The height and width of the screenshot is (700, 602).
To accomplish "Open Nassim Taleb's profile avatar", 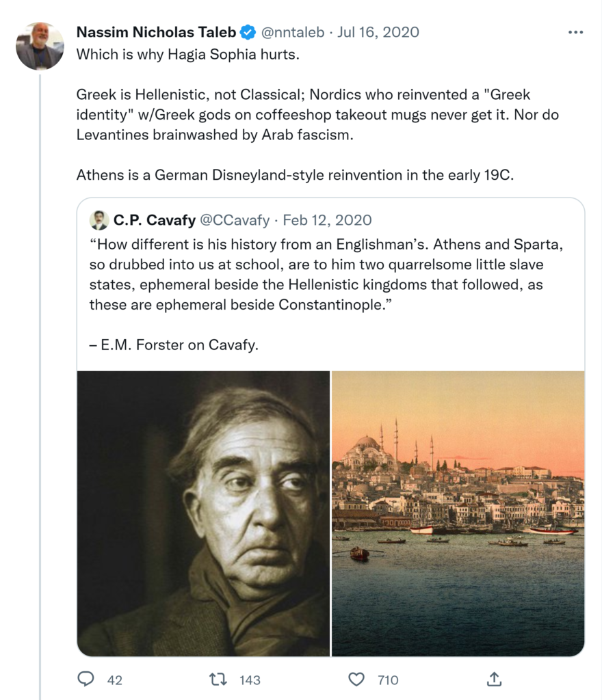I will [x=39, y=46].
